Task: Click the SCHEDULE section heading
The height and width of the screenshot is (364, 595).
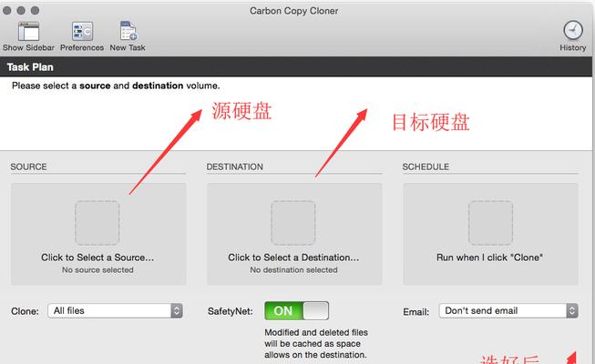Action: tap(426, 167)
